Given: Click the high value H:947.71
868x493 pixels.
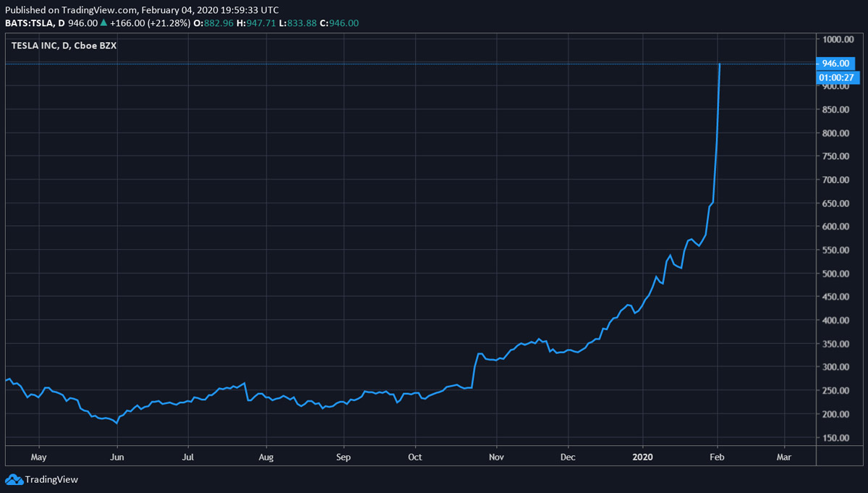Looking at the screenshot, I should click(x=258, y=23).
